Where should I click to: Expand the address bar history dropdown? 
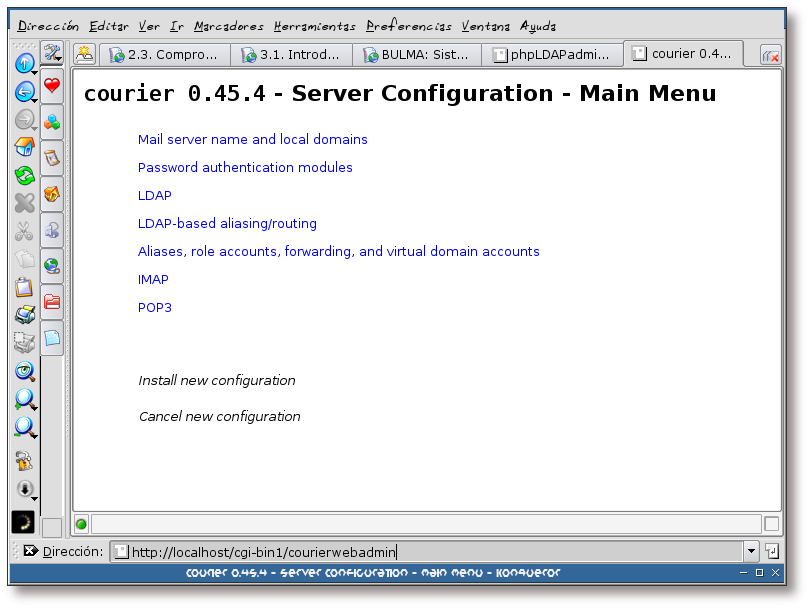pos(750,551)
